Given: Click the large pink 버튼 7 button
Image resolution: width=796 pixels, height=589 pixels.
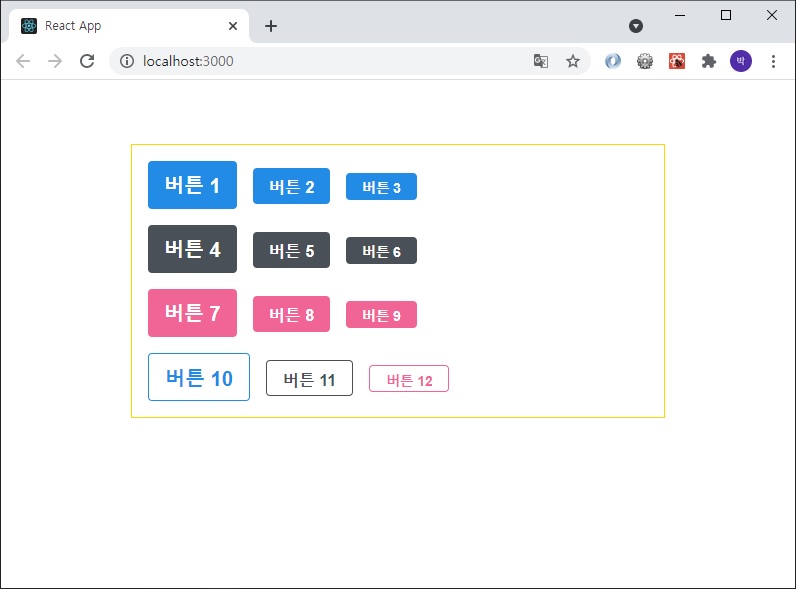Looking at the screenshot, I should tap(192, 313).
